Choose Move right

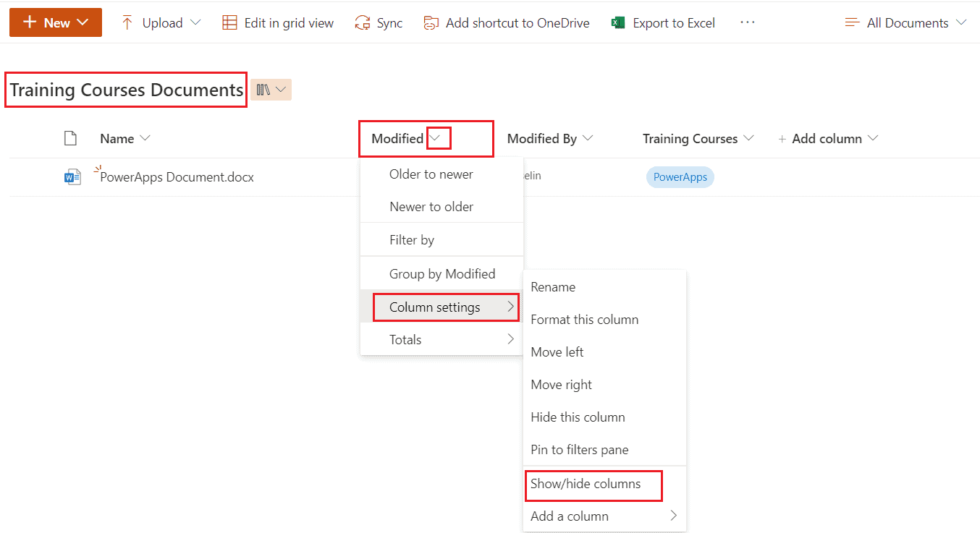pos(604,384)
